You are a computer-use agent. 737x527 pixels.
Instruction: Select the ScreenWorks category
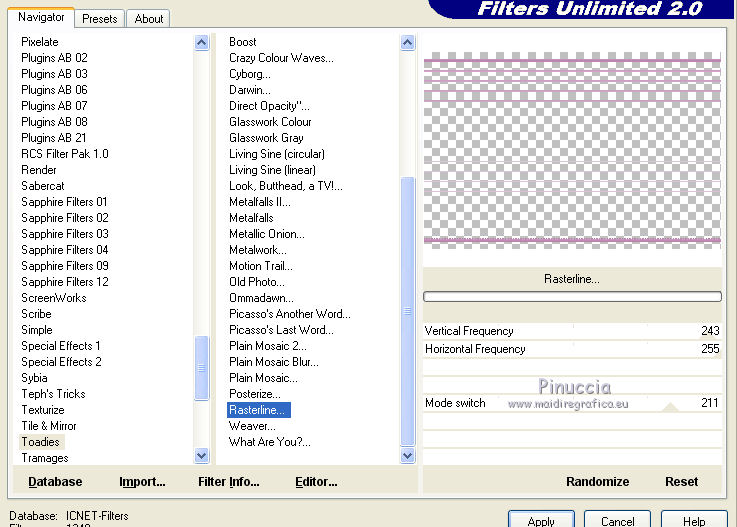click(54, 298)
